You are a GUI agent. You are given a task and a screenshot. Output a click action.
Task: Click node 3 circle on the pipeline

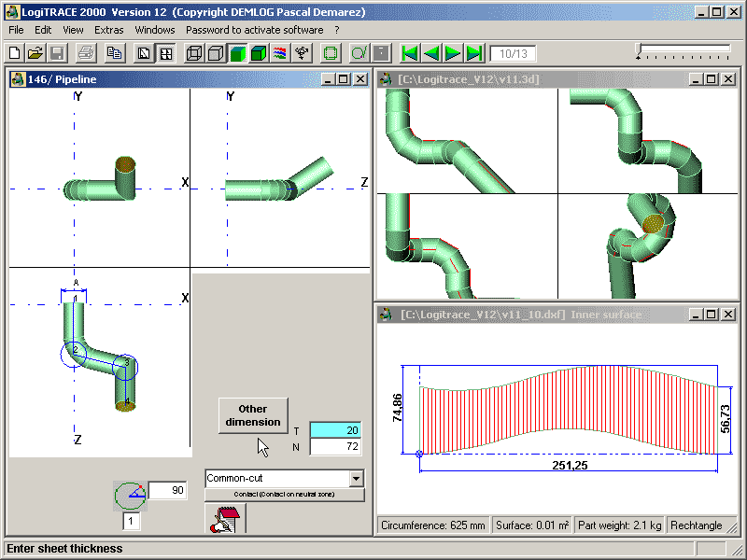[125, 367]
